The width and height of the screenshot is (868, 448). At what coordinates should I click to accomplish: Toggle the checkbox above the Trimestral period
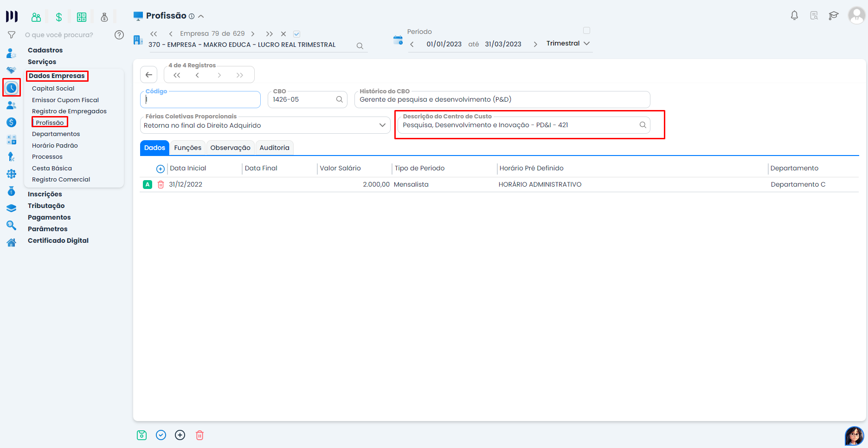click(586, 31)
